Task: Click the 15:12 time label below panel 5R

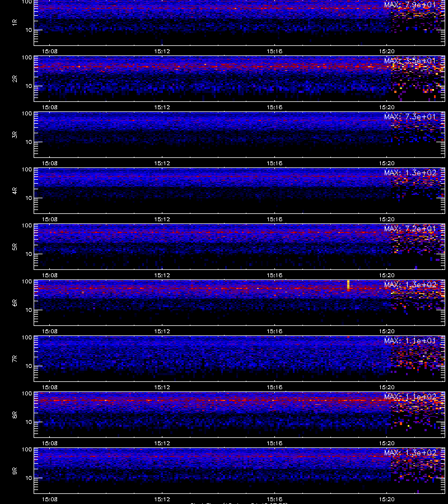Action: [162, 275]
